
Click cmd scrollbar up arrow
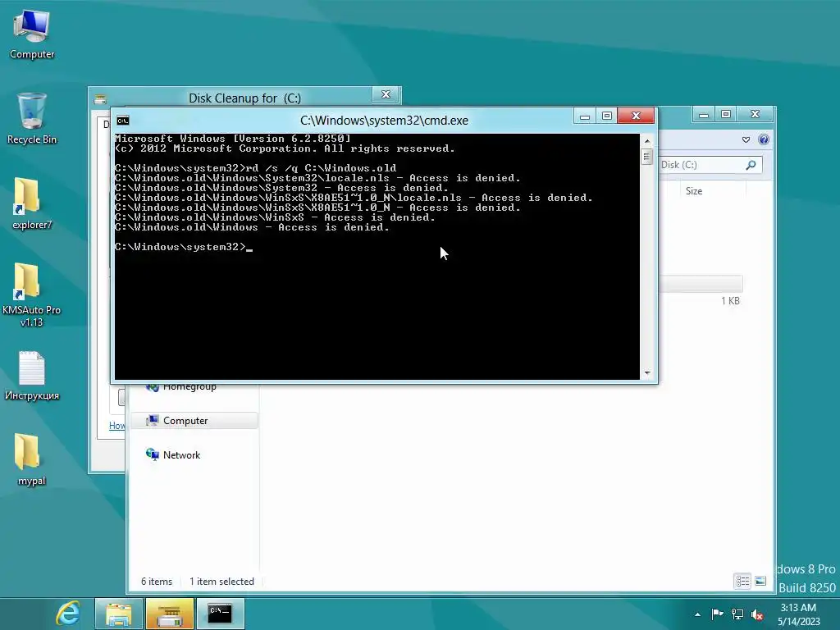click(647, 141)
